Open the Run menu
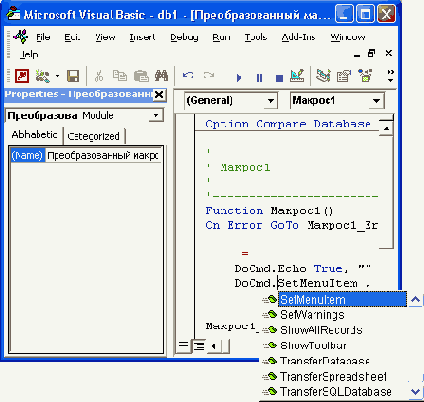The image size is (424, 402). tap(221, 37)
